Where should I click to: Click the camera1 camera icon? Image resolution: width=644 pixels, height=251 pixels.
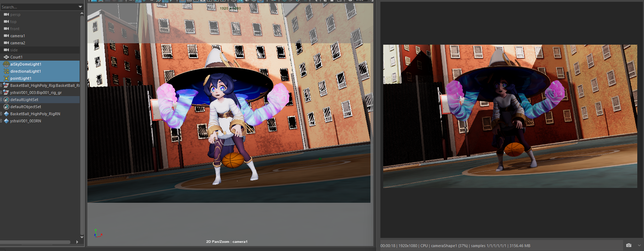(x=6, y=36)
